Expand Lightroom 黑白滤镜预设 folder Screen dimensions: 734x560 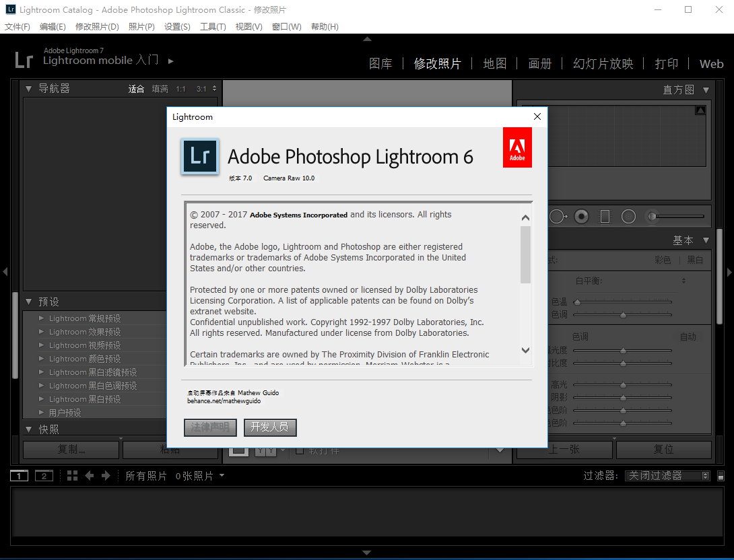41,372
